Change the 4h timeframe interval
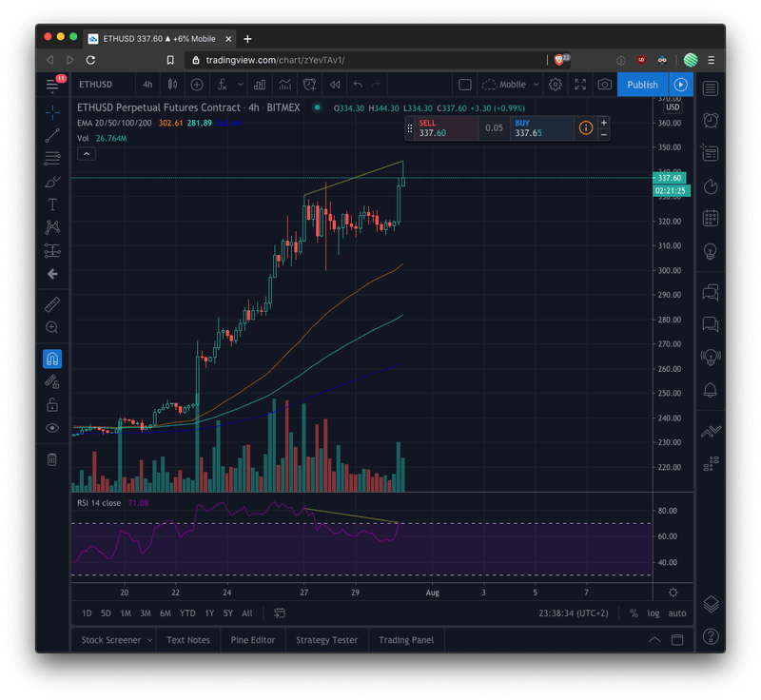This screenshot has width=761, height=700. (x=147, y=85)
